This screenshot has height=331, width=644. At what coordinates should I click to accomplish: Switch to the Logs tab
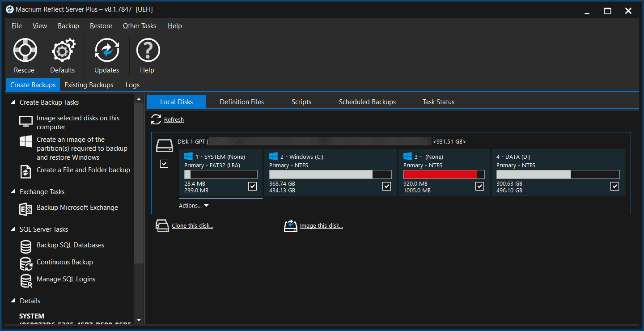point(132,85)
